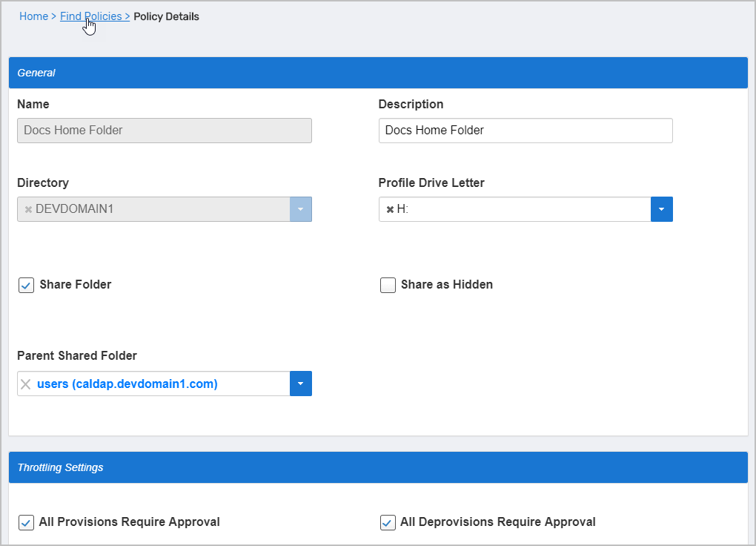
Task: Click the Policy Details breadcrumb text
Action: click(x=166, y=16)
